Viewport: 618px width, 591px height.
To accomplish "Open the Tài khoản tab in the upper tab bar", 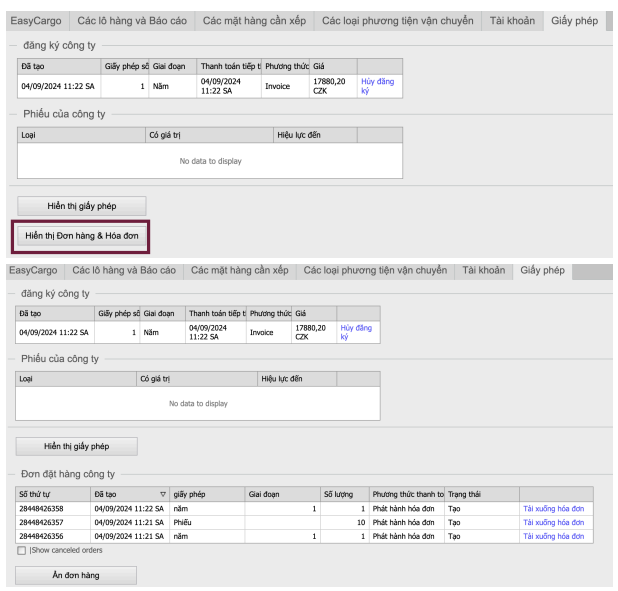I will [x=512, y=20].
